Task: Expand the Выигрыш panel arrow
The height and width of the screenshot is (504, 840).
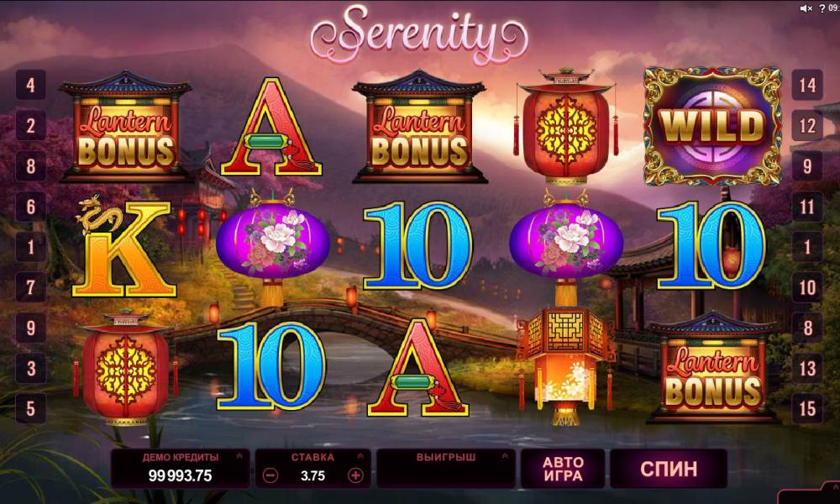Action: coord(505,456)
